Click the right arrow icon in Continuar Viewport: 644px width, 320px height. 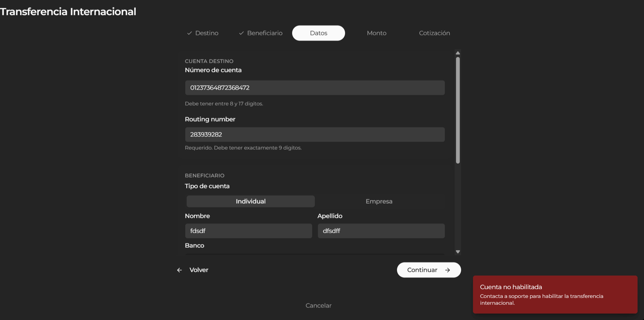(x=448, y=270)
